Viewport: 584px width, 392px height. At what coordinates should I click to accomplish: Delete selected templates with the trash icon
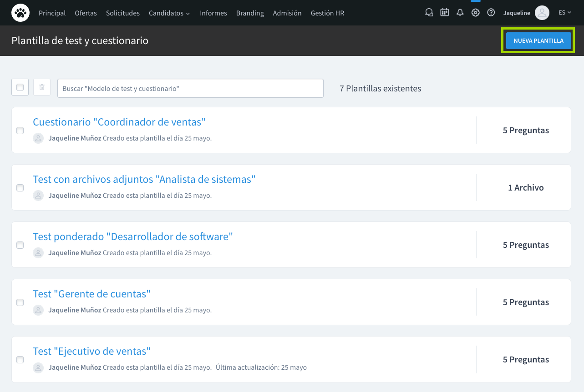41,87
